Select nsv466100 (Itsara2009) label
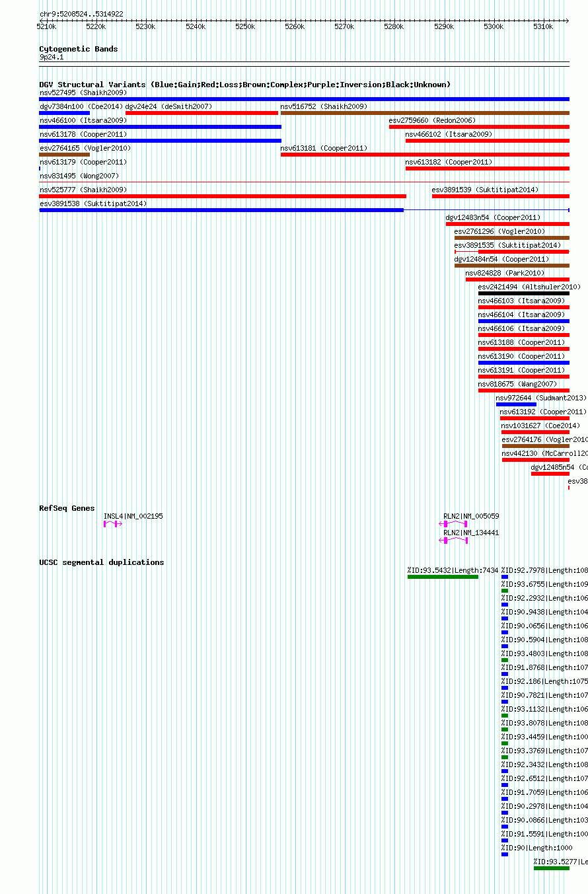588x894 pixels. coord(83,120)
